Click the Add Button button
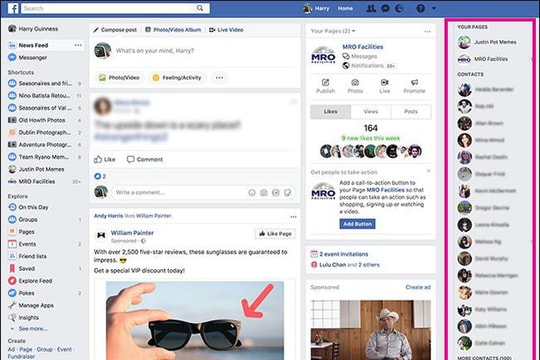The height and width of the screenshot is (360, 540). [357, 224]
